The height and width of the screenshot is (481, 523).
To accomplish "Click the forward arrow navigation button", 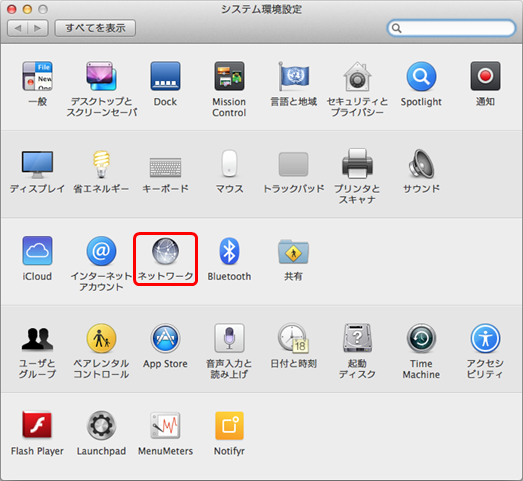I will click(x=38, y=28).
